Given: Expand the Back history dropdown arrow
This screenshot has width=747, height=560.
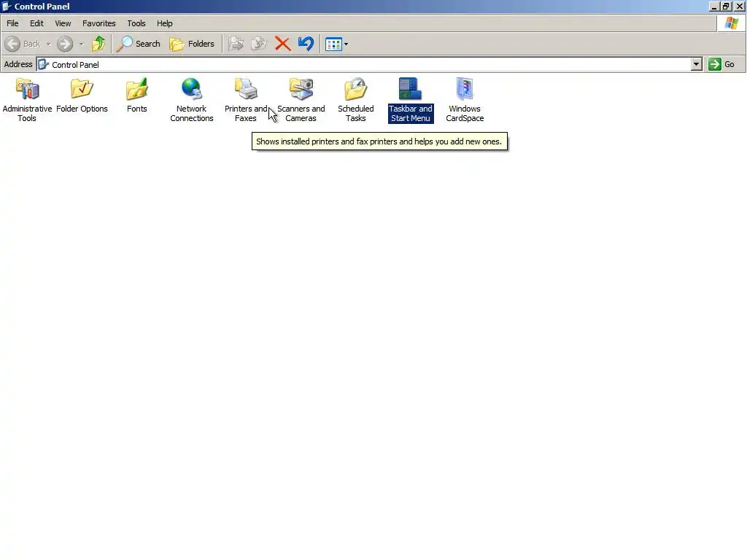Looking at the screenshot, I should pos(48,44).
